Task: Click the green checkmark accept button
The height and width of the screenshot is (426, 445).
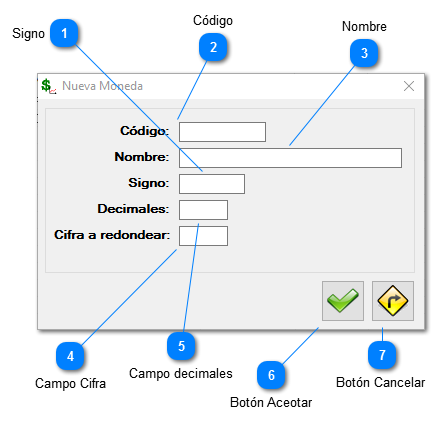Action: pyautogui.click(x=343, y=301)
